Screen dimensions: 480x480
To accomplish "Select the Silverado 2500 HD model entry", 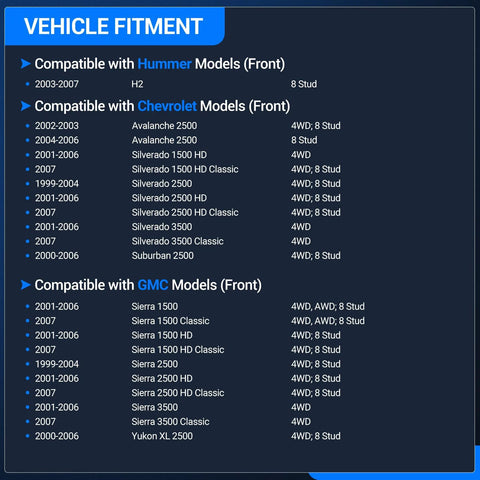I will point(169,198).
